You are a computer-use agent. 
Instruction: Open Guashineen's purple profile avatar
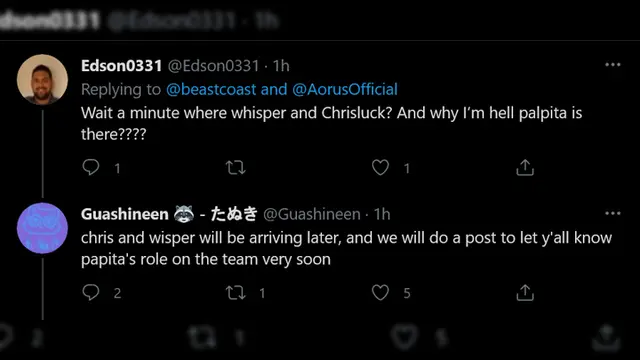[x=42, y=228]
